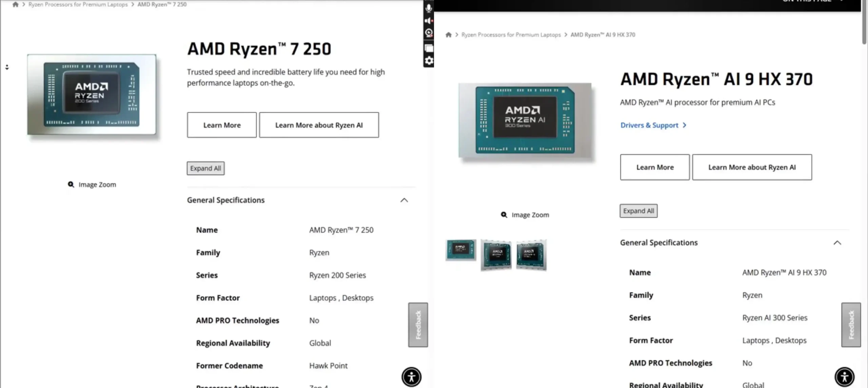Image resolution: width=868 pixels, height=388 pixels.
Task: Click Expand All on HX 370 page
Action: click(x=638, y=211)
